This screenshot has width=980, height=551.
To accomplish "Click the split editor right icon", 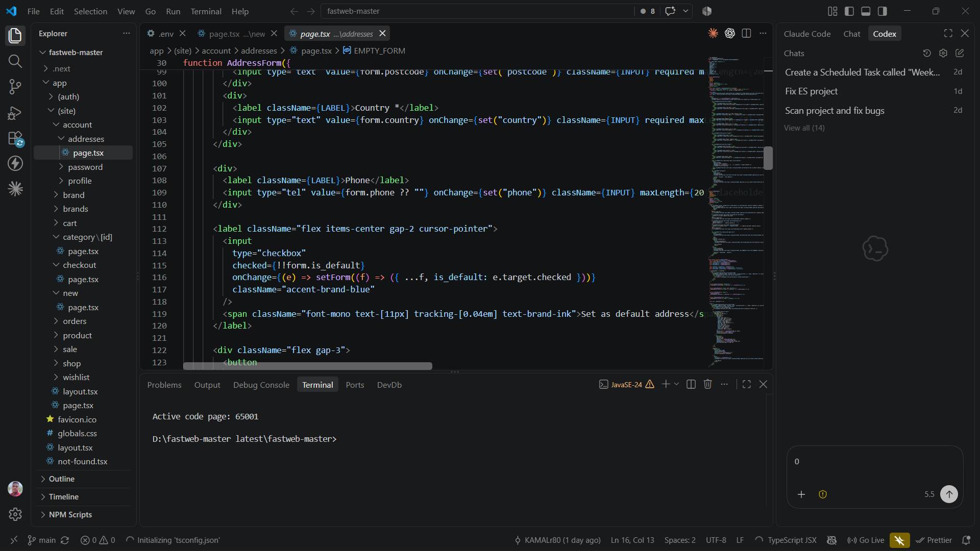I will pos(746,33).
